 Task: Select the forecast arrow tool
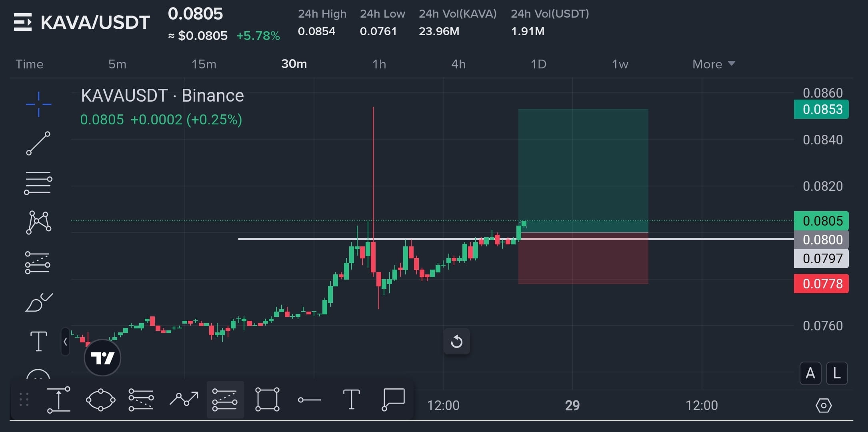(184, 399)
